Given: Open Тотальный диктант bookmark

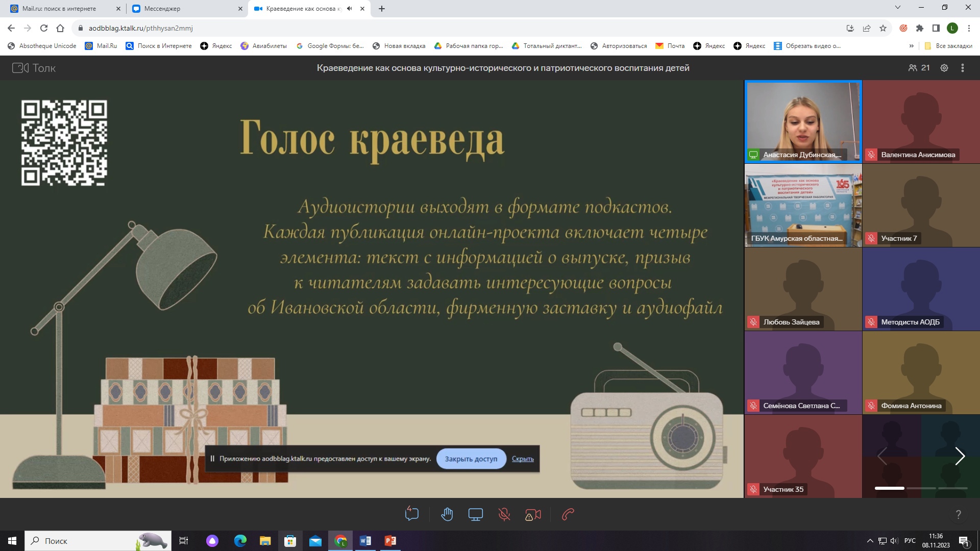Looking at the screenshot, I should 547,46.
